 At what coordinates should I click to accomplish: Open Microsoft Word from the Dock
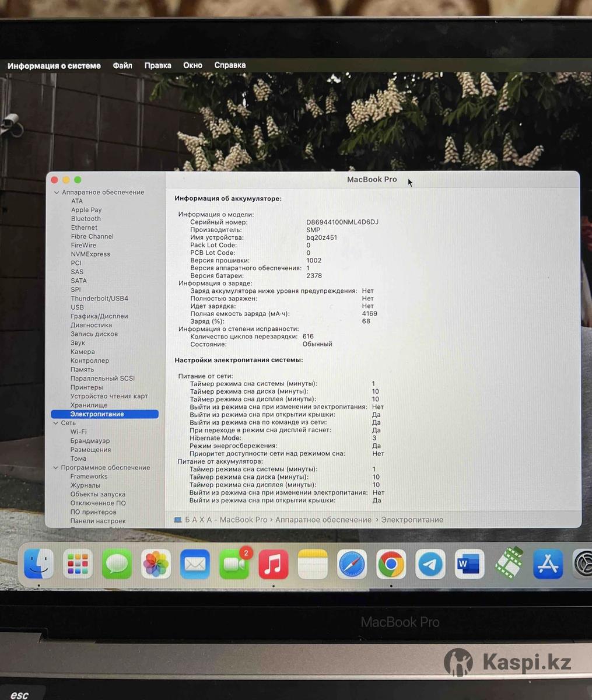(469, 564)
